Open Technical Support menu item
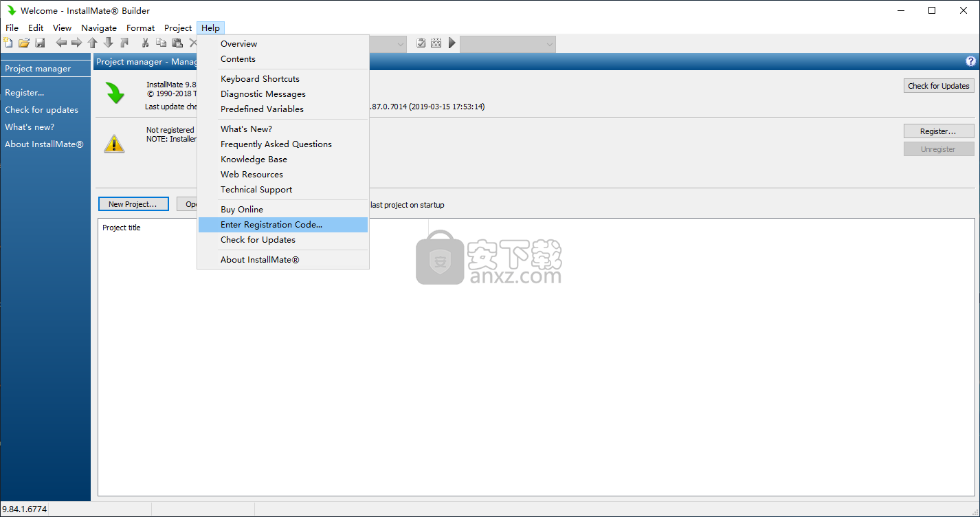980x517 pixels. [283, 189]
